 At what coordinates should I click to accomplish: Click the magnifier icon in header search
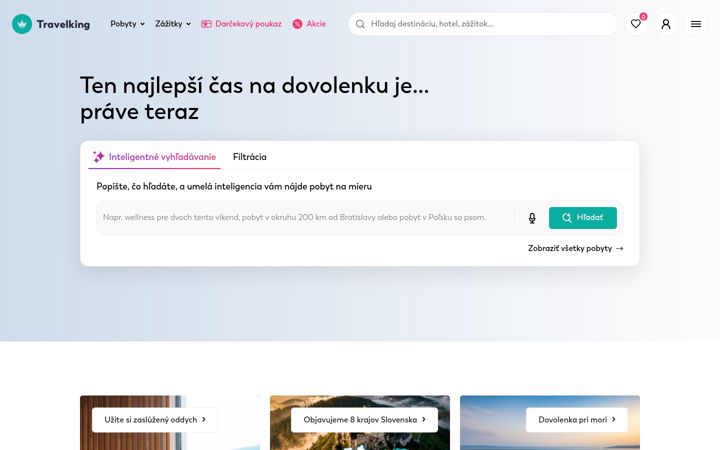pos(360,24)
